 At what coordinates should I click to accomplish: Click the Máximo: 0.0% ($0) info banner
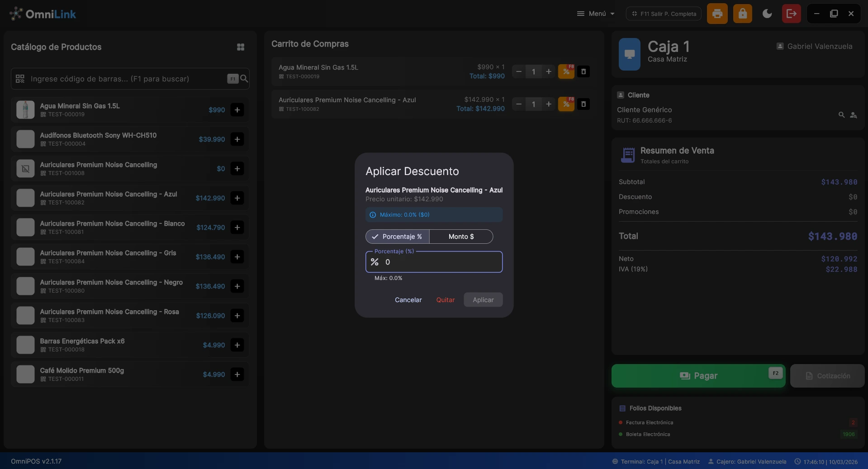coord(434,215)
